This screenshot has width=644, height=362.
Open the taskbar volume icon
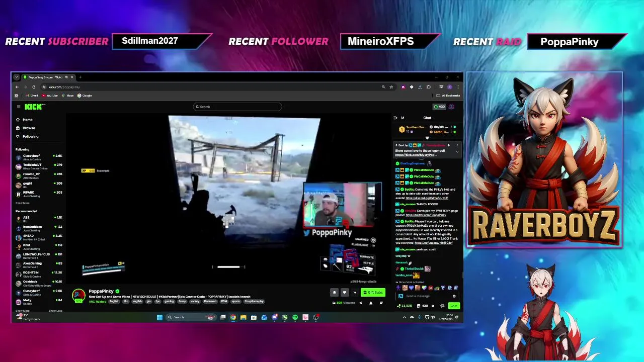tap(433, 317)
